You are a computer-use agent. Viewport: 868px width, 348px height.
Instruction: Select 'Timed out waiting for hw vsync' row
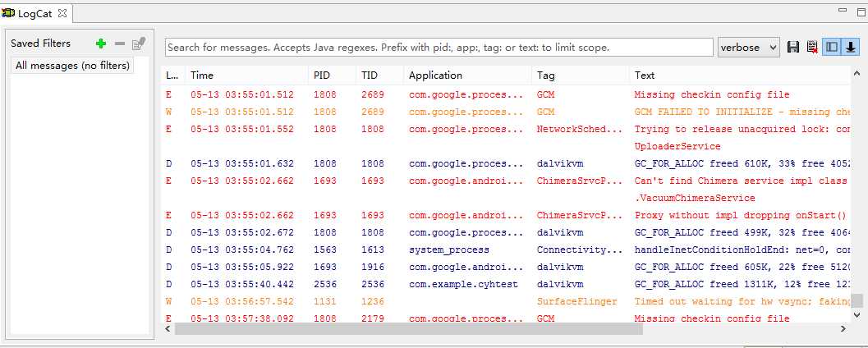(x=506, y=301)
